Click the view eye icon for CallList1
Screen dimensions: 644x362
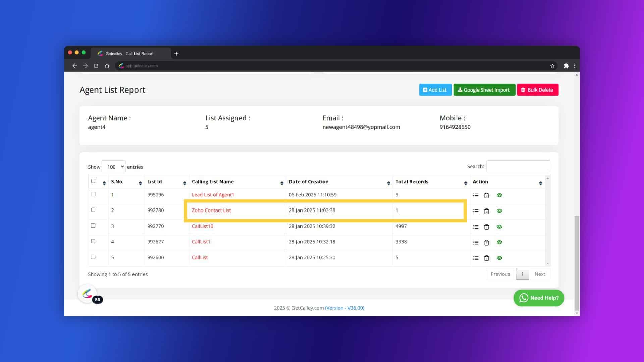[x=499, y=242]
